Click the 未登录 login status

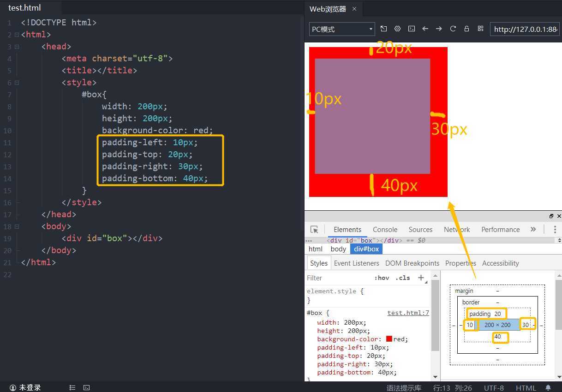tap(25, 387)
